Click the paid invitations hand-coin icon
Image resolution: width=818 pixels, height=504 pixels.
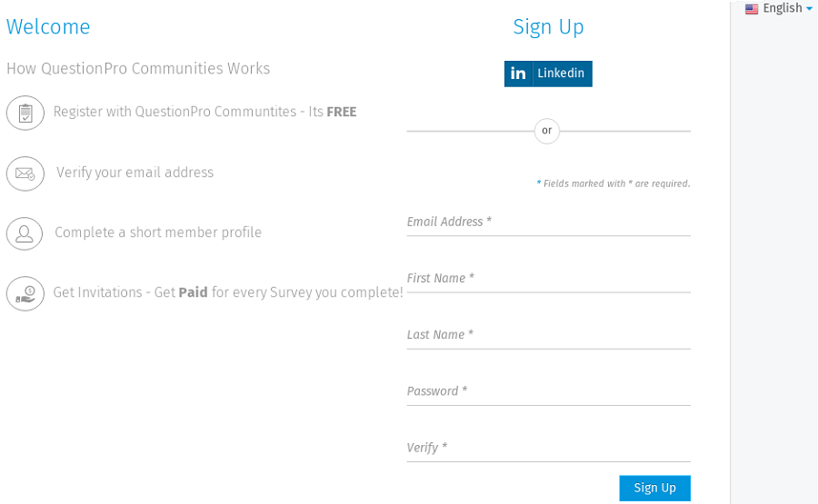tap(25, 293)
